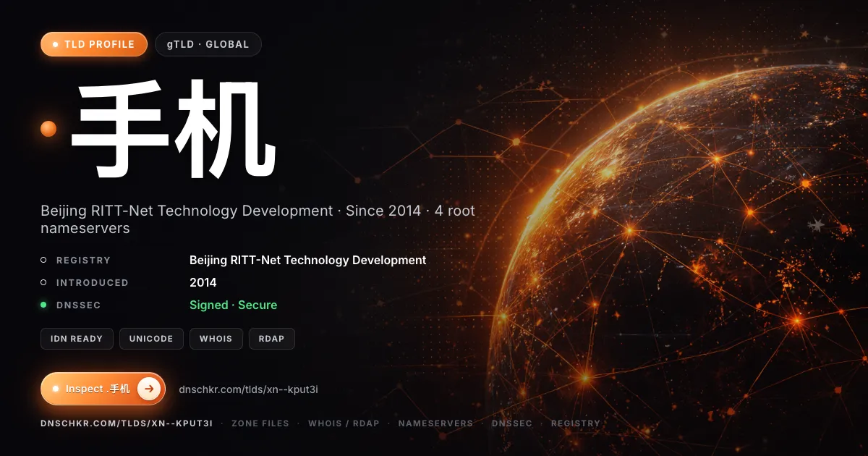Open the dnschkr.com/tlds/xn--kput3i link

[x=248, y=389]
